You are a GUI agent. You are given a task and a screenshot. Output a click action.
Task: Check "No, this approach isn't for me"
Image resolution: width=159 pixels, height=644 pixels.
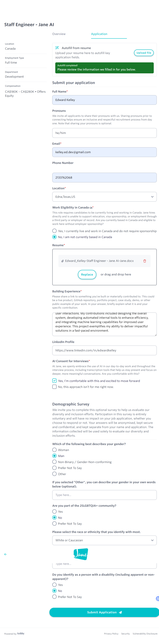(54, 387)
